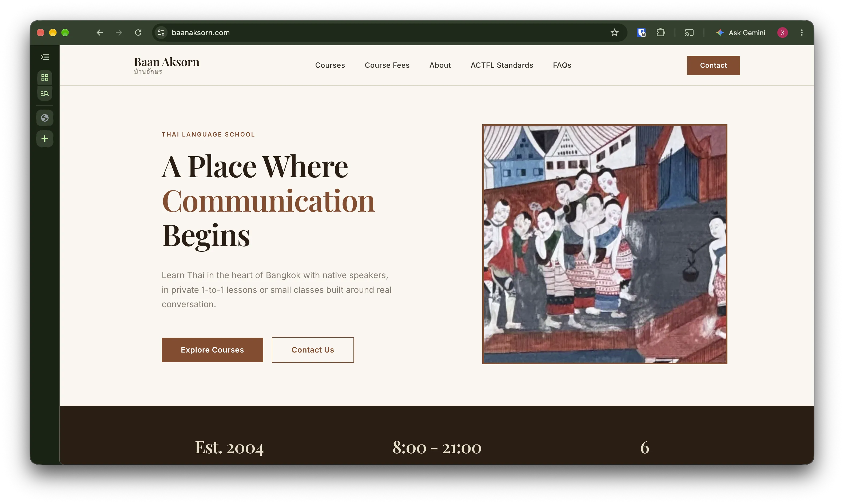Add a new tab with plus
Screen dimensions: 844x504
click(45, 139)
